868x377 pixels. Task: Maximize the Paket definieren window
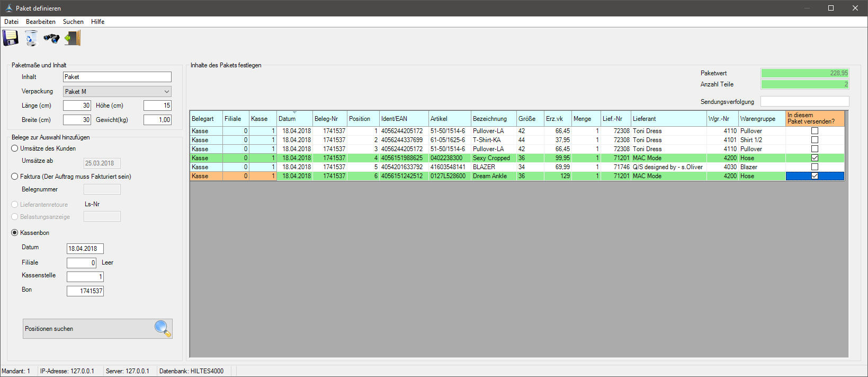[x=831, y=8]
